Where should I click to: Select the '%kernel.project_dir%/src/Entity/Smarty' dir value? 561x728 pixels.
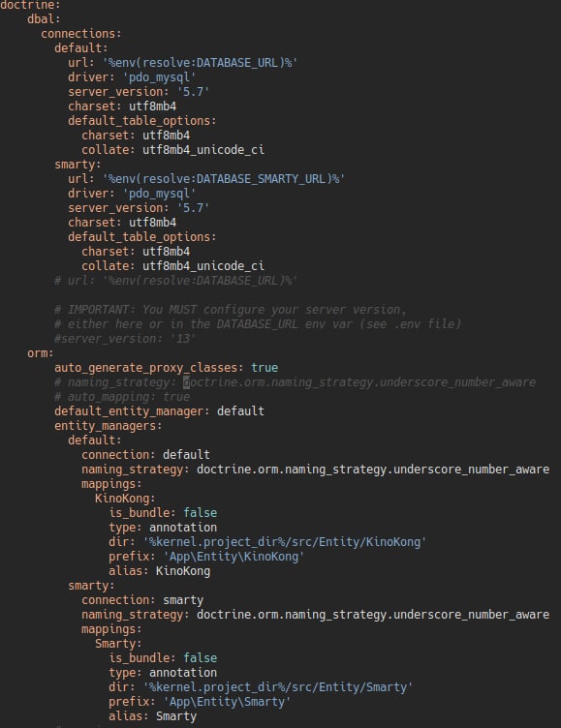(277, 687)
